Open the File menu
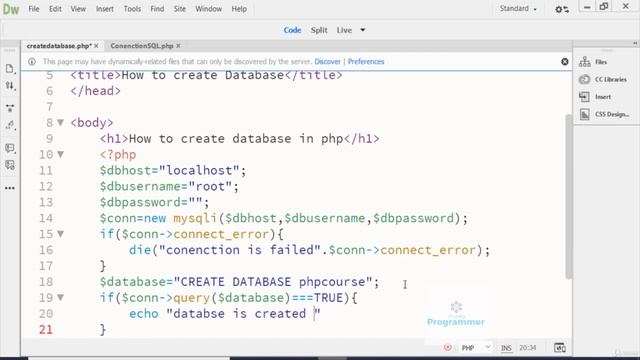Image resolution: width=640 pixels, height=360 pixels. pos(34,9)
